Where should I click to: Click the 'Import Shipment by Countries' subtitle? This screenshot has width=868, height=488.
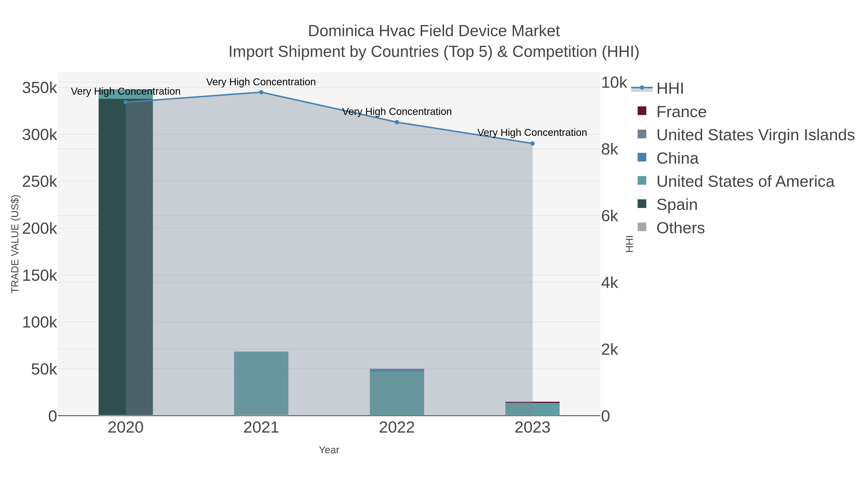[434, 52]
